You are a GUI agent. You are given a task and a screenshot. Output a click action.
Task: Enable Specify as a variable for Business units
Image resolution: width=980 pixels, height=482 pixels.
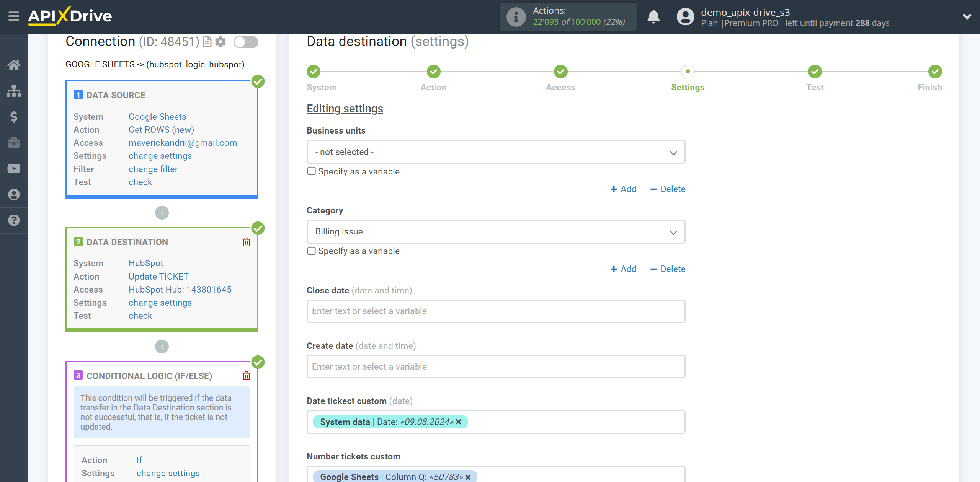point(310,171)
